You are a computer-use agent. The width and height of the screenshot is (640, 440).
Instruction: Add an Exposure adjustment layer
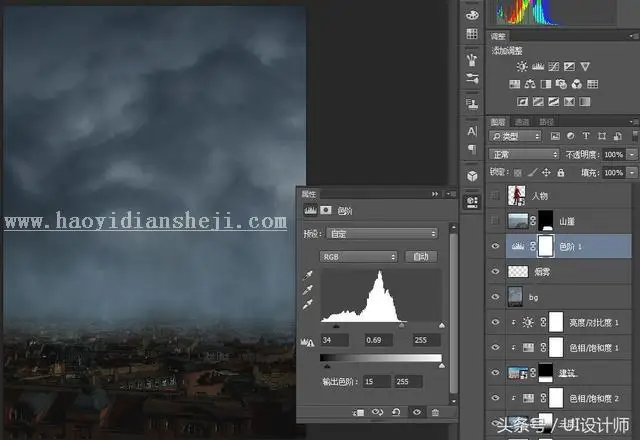point(569,67)
